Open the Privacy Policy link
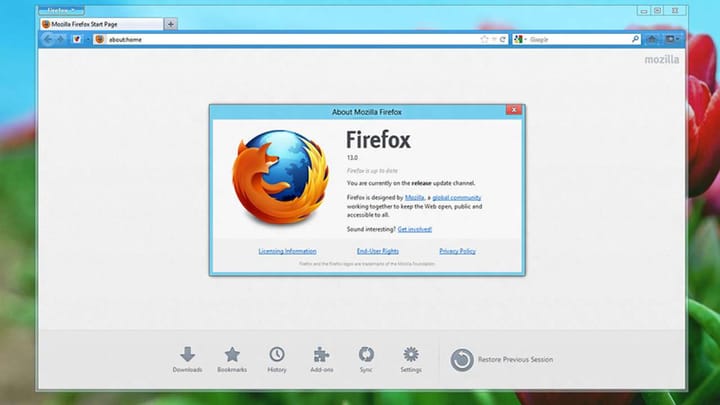 click(x=457, y=251)
